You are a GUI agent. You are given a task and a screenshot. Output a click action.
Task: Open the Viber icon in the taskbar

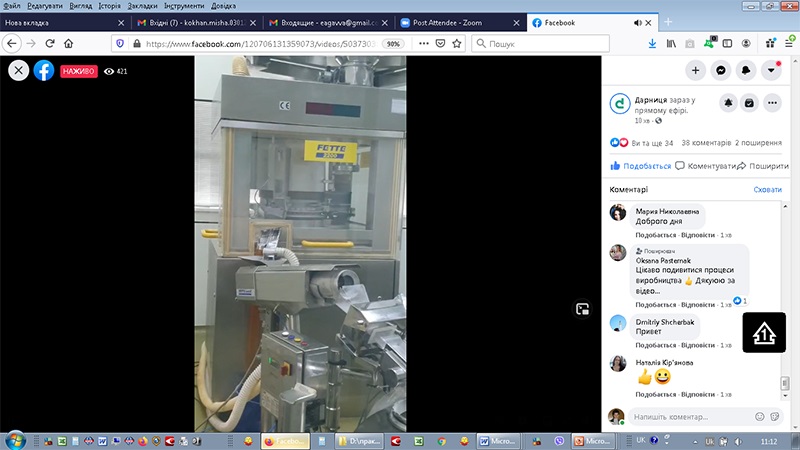(x=559, y=441)
